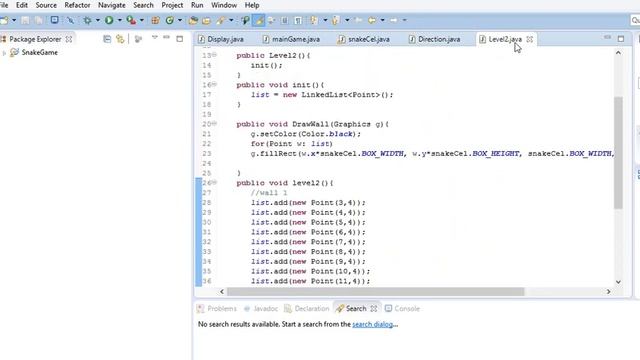Collapse All in Package Explorer
This screenshot has width=640, height=360.
coord(107,39)
